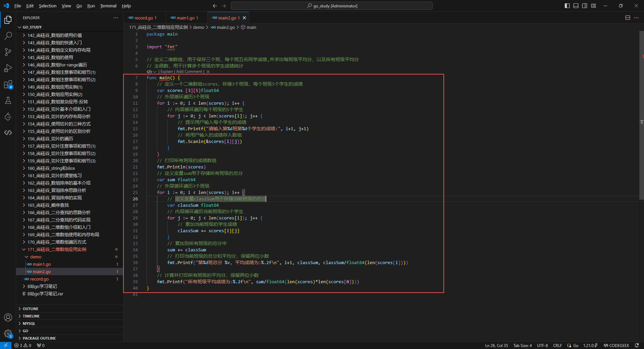Click the ports forwarded status indicator
The width and height of the screenshot is (644, 349).
(41, 345)
